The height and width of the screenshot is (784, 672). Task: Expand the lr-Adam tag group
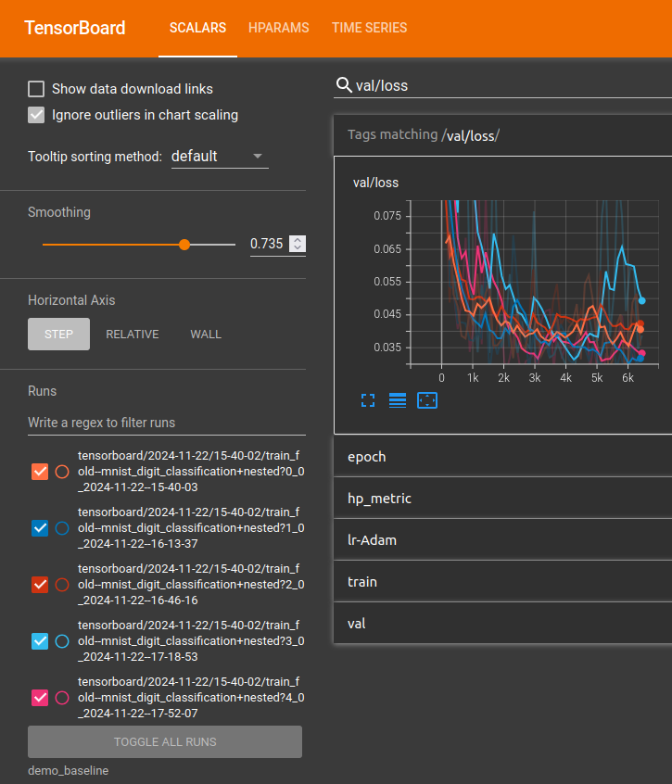click(502, 540)
